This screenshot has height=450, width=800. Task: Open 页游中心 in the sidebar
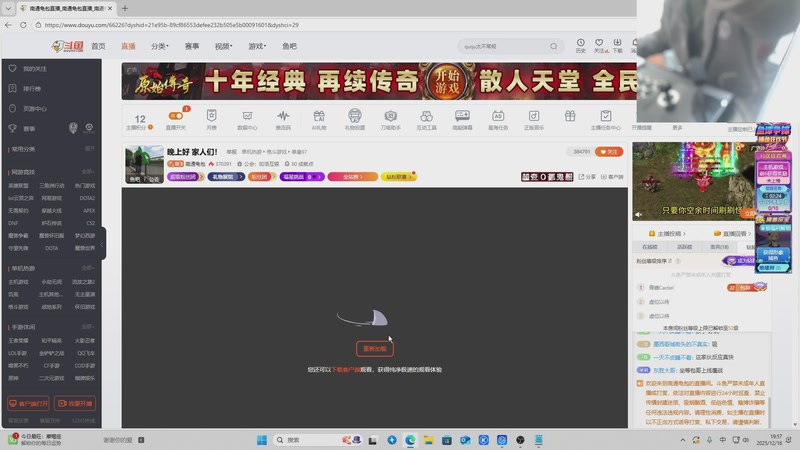coord(35,109)
